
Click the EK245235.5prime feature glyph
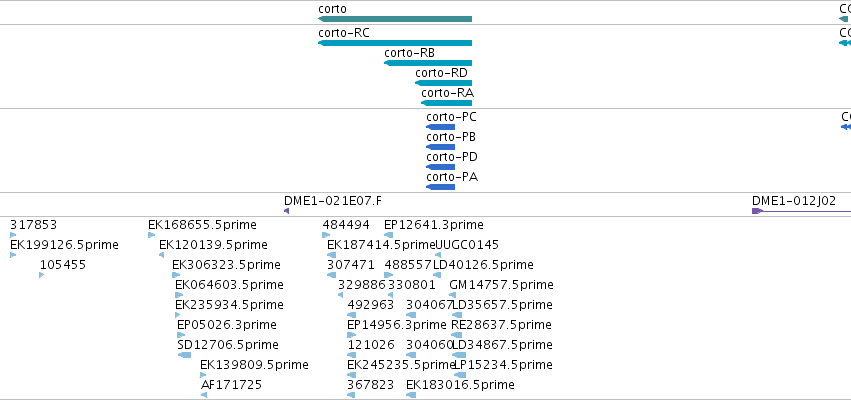(352, 376)
